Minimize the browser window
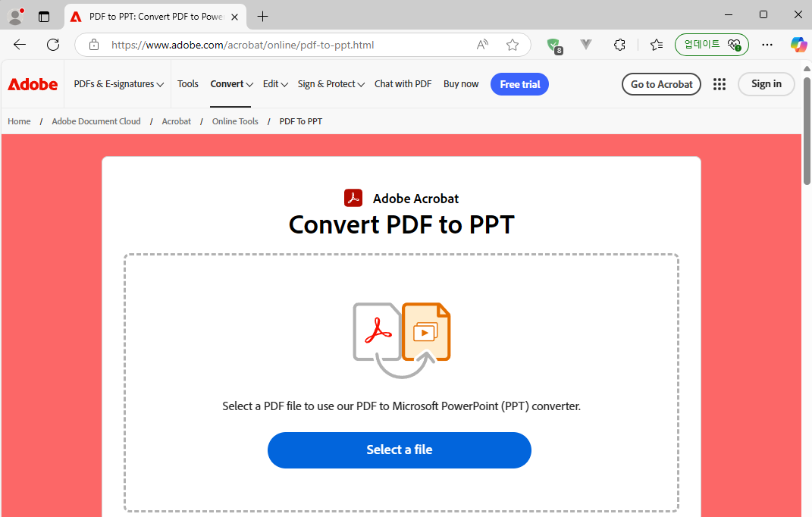The width and height of the screenshot is (812, 517). click(x=729, y=14)
